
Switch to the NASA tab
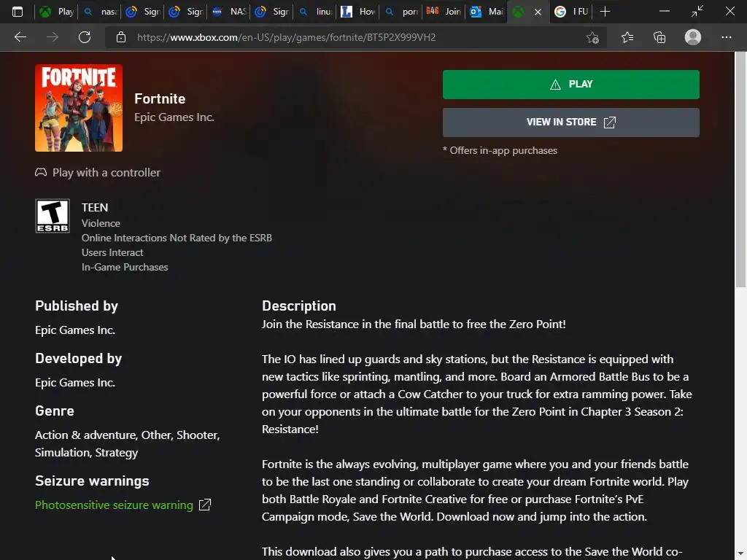(228, 12)
